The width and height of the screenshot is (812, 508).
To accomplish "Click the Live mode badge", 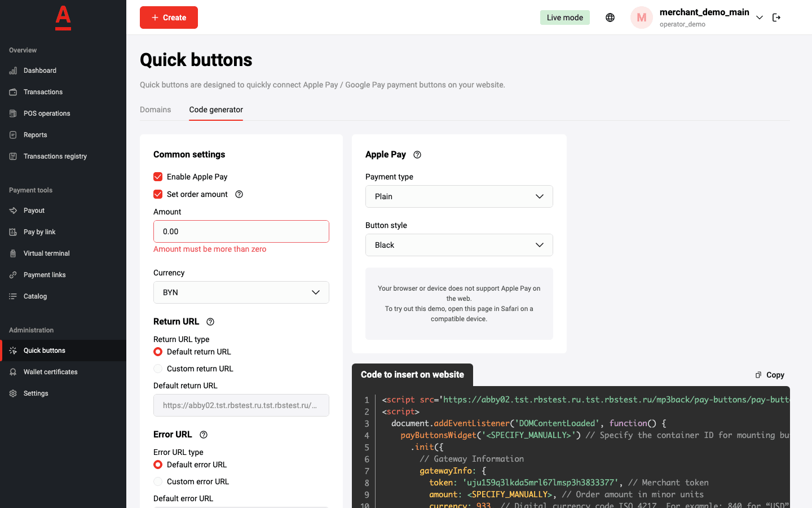I will click(565, 17).
